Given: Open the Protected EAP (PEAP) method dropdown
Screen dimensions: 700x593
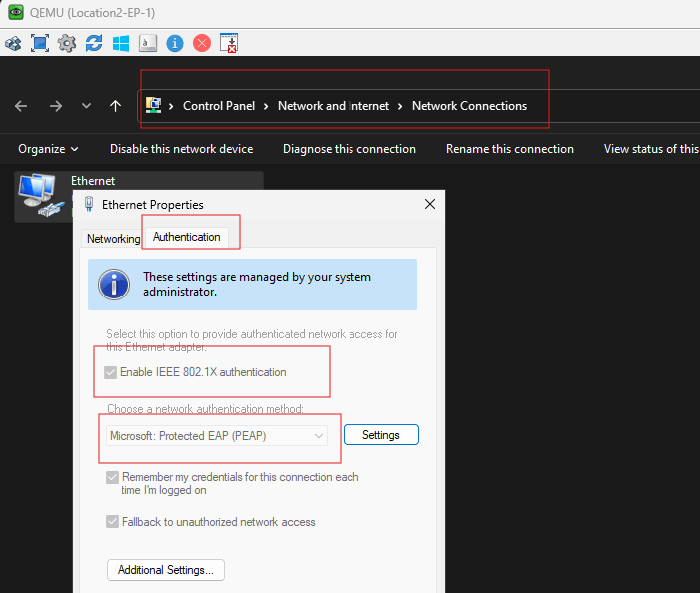Looking at the screenshot, I should click(x=217, y=436).
